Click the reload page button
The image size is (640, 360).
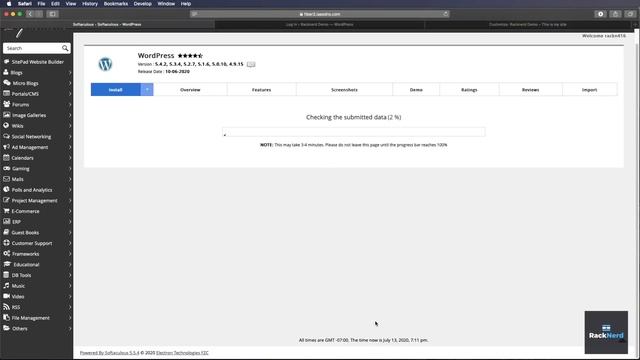(x=445, y=14)
